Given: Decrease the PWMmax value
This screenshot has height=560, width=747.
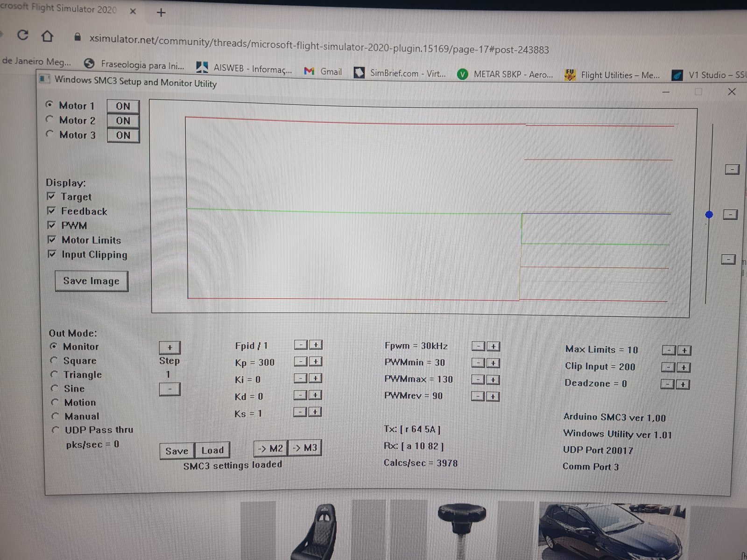Looking at the screenshot, I should click(478, 380).
